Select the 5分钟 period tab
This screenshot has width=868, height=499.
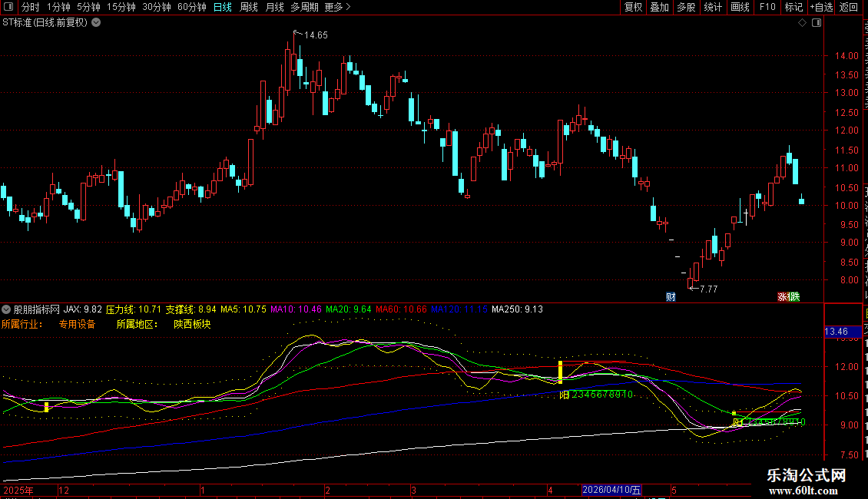click(88, 7)
